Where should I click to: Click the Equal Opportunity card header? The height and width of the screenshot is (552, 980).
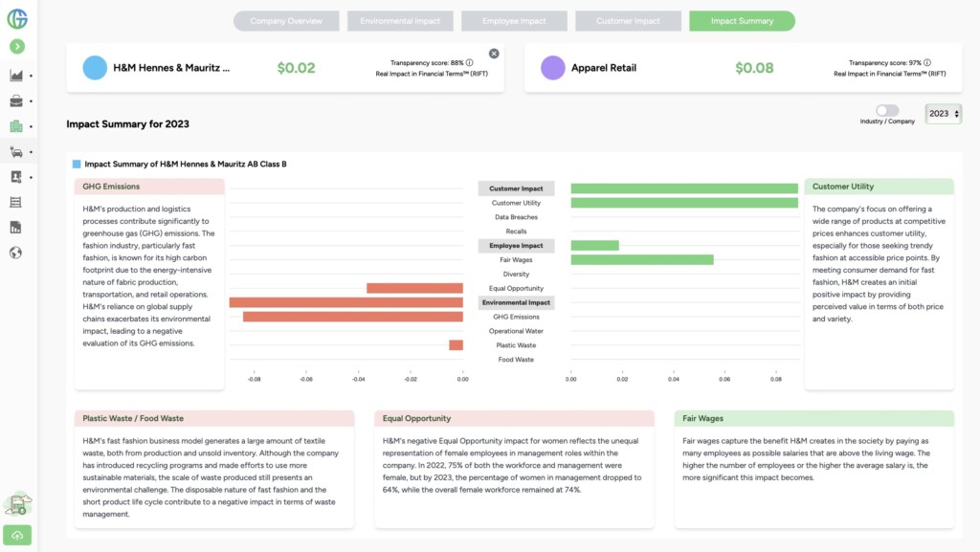[x=514, y=418]
